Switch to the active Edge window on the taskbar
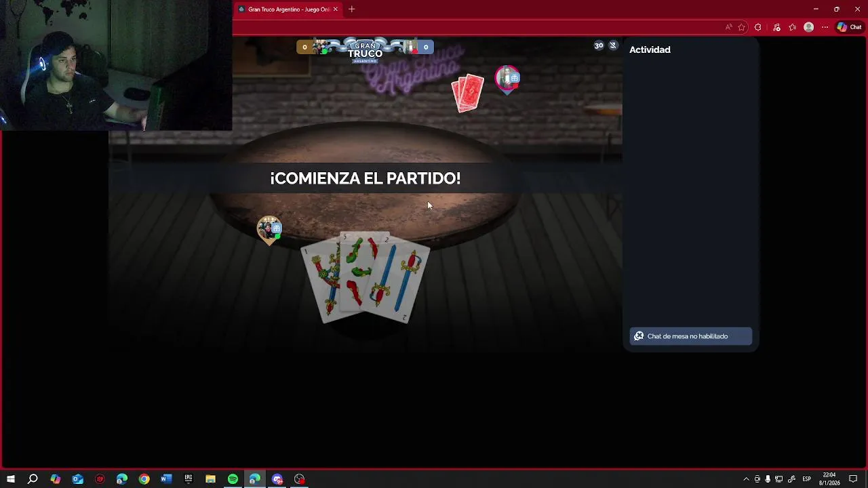Viewport: 868px width, 488px height. [x=255, y=479]
